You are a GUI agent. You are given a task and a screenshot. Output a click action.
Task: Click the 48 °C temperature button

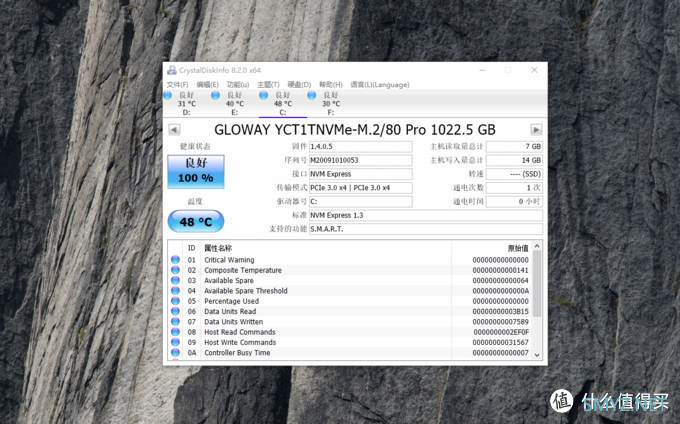click(196, 222)
